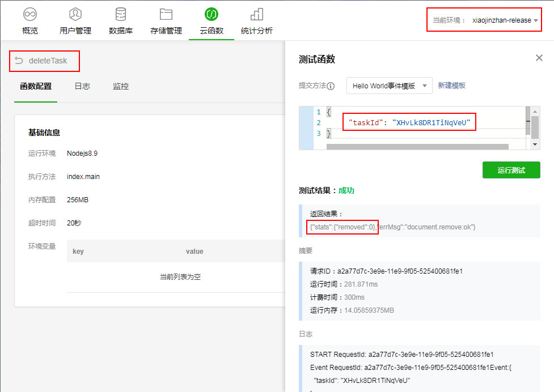Click the 请求ID value line
This screenshot has width=554, height=392.
click(386, 271)
